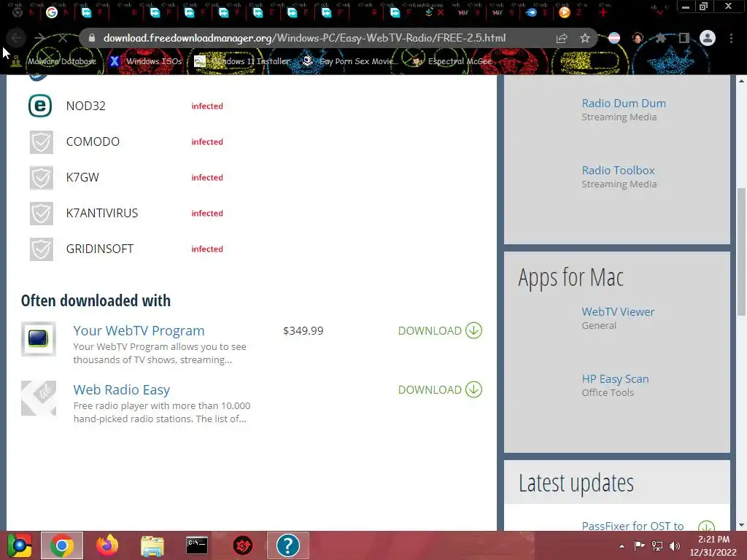Show hidden system tray icons arrow
The height and width of the screenshot is (560, 747).
click(x=622, y=546)
